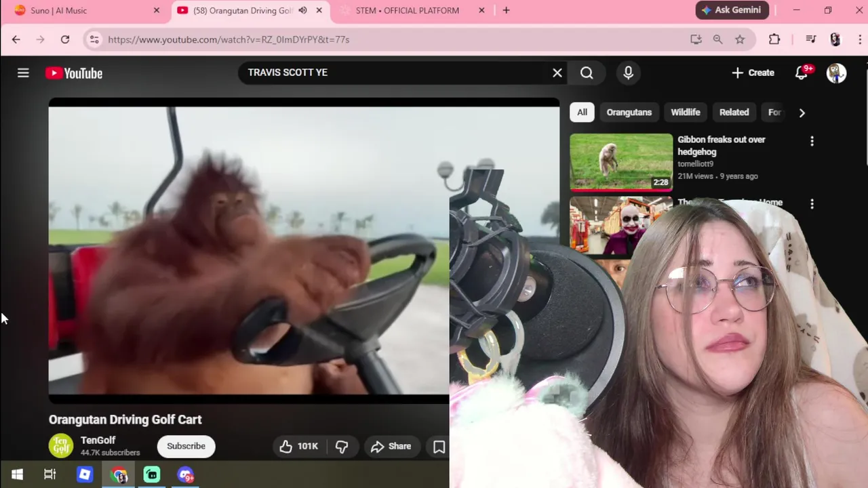Install the app from the address bar icon

696,39
